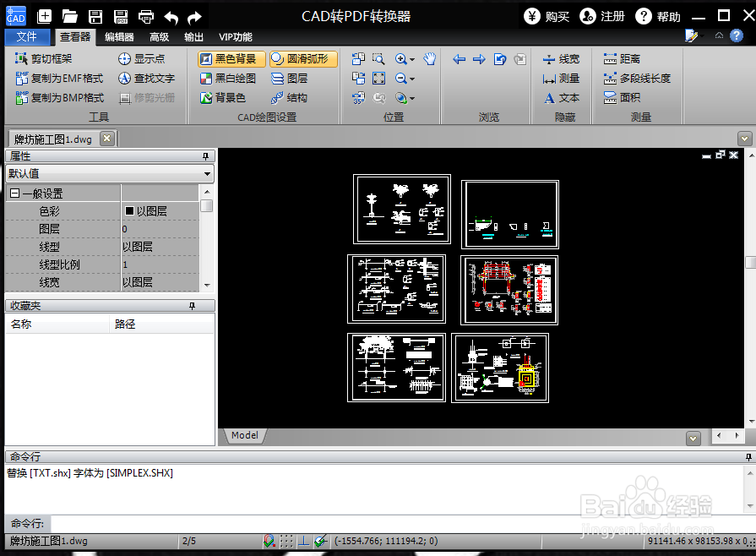This screenshot has height=556, width=756.
Task: Click the help question mark icon at ribbon right
Action: 737,35
